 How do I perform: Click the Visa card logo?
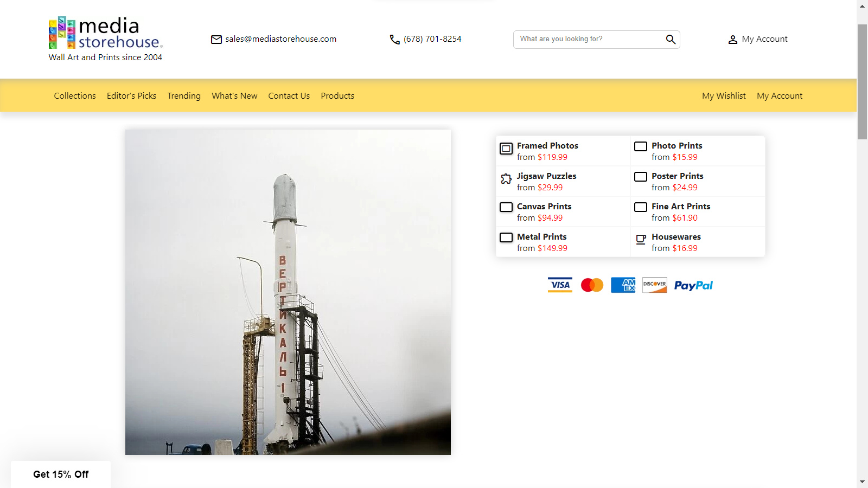[x=560, y=285]
